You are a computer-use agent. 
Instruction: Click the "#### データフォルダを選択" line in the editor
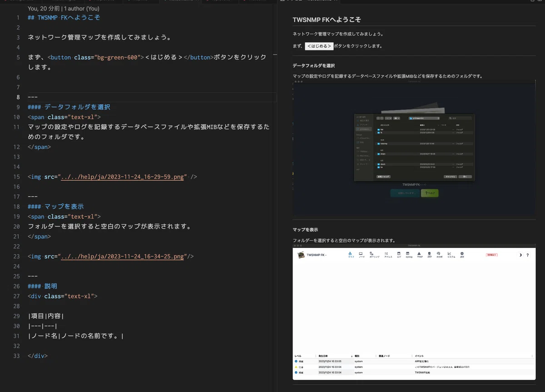[69, 107]
